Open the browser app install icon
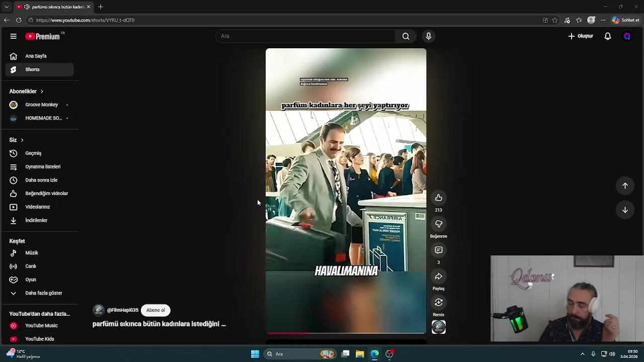 coord(545,20)
